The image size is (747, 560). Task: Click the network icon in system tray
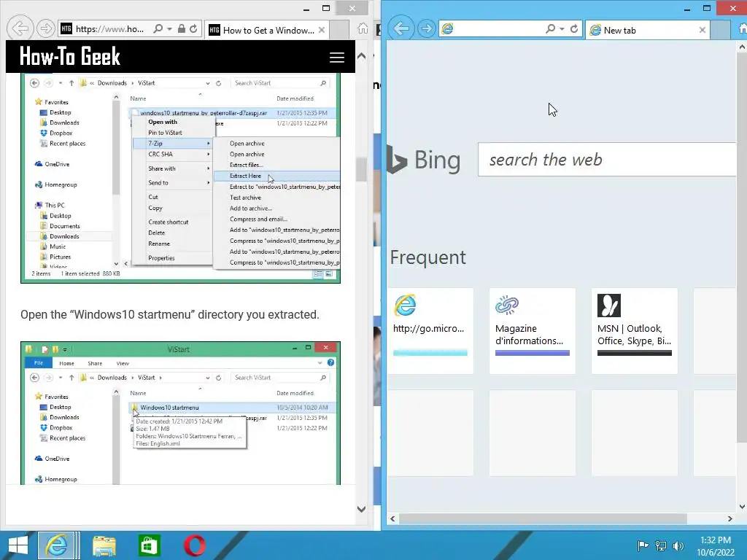point(661,545)
